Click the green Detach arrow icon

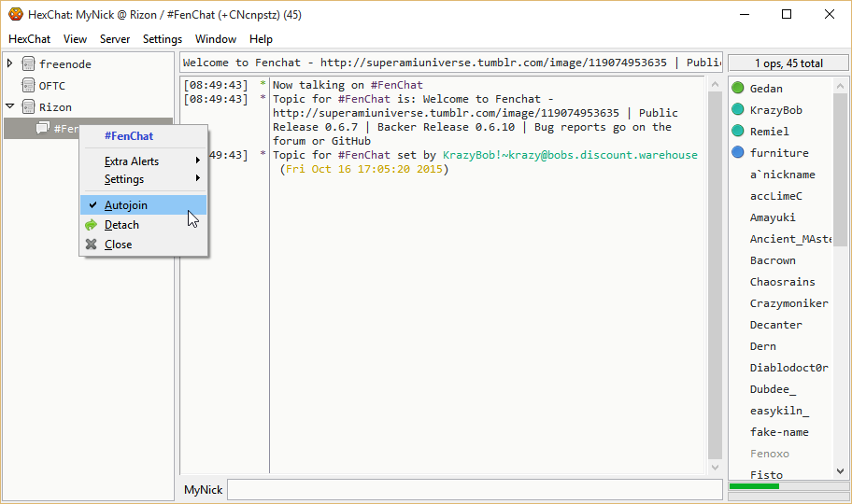tap(91, 225)
